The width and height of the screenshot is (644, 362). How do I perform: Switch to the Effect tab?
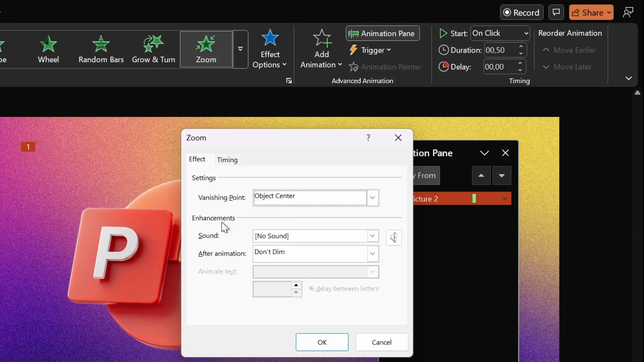[x=197, y=159]
